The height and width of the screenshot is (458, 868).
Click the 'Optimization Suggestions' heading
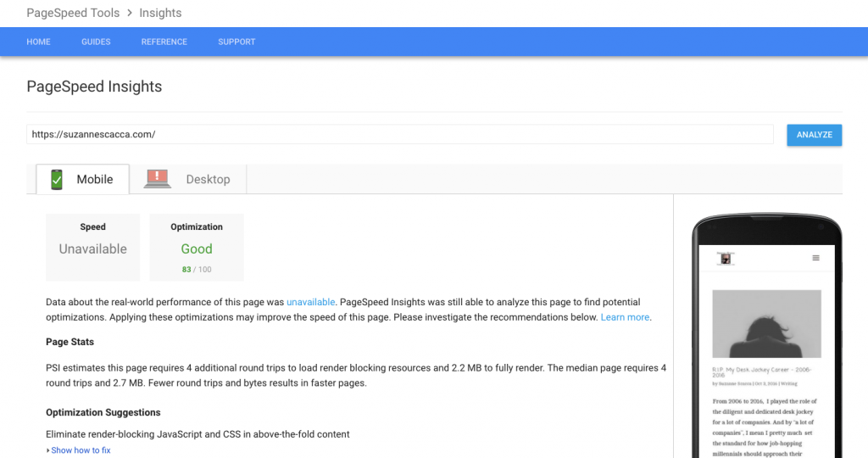point(103,412)
